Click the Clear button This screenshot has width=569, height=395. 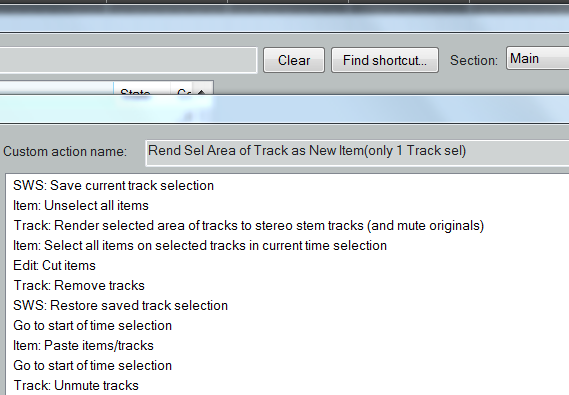coord(294,60)
